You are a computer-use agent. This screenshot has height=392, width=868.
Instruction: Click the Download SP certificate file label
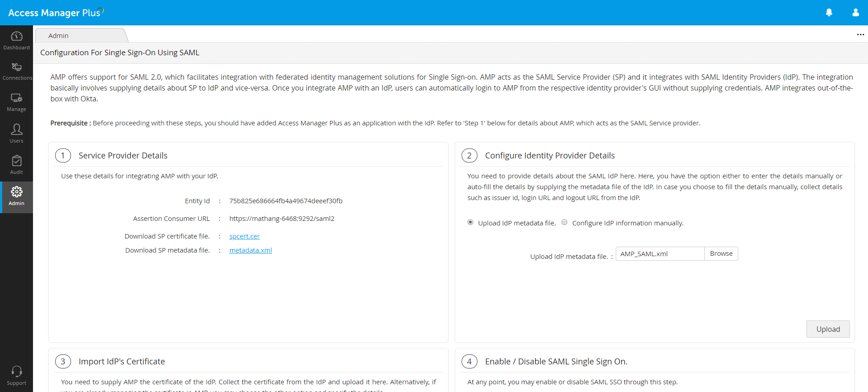pyautogui.click(x=167, y=236)
